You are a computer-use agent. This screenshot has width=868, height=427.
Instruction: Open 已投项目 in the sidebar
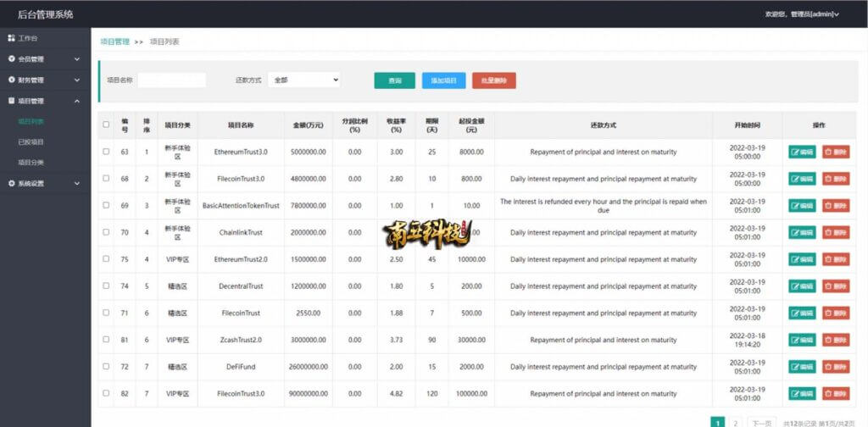point(31,142)
